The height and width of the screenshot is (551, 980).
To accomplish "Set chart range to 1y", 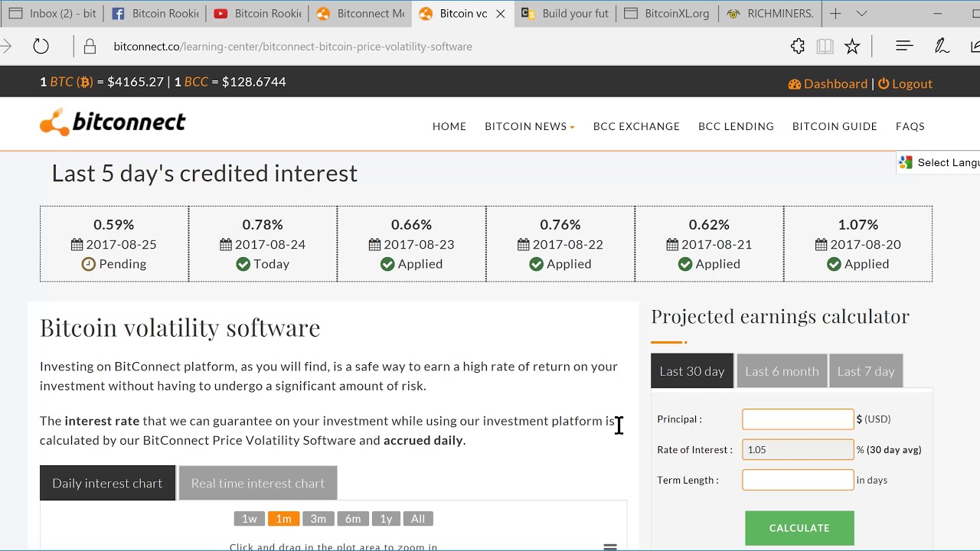I will pos(386,519).
